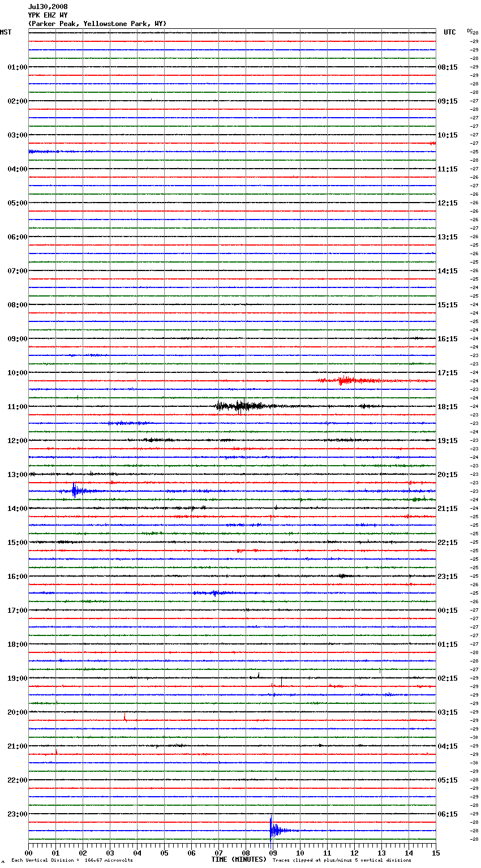Click the '08:15' UTC time label

pyautogui.click(x=448, y=67)
